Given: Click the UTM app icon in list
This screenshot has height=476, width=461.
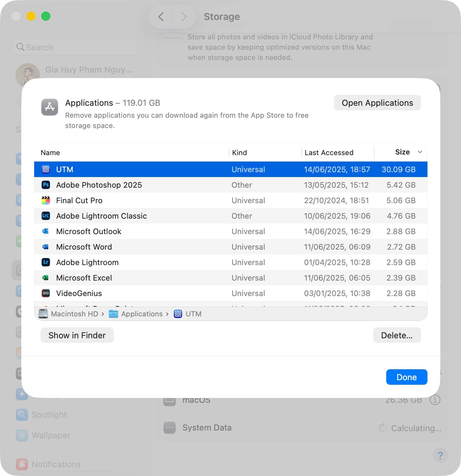Looking at the screenshot, I should 46,169.
